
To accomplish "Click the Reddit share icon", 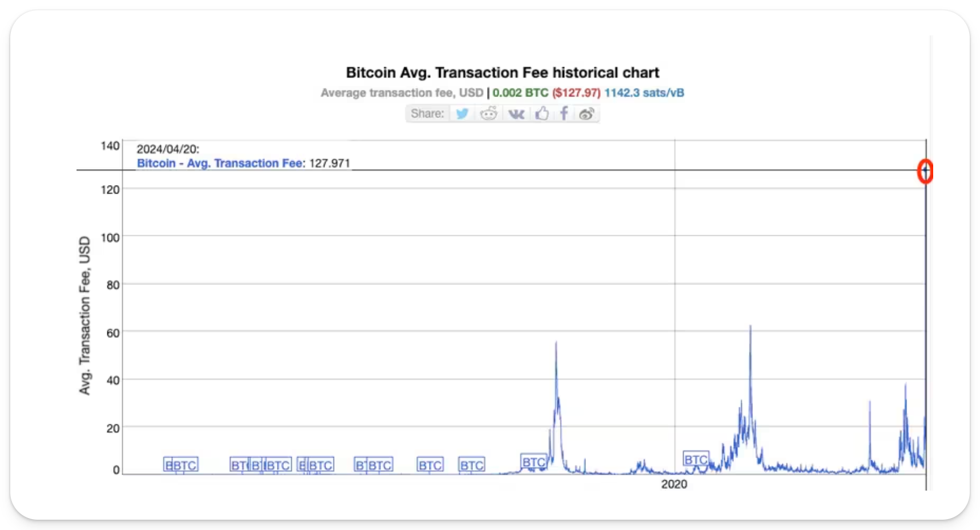I will point(488,114).
